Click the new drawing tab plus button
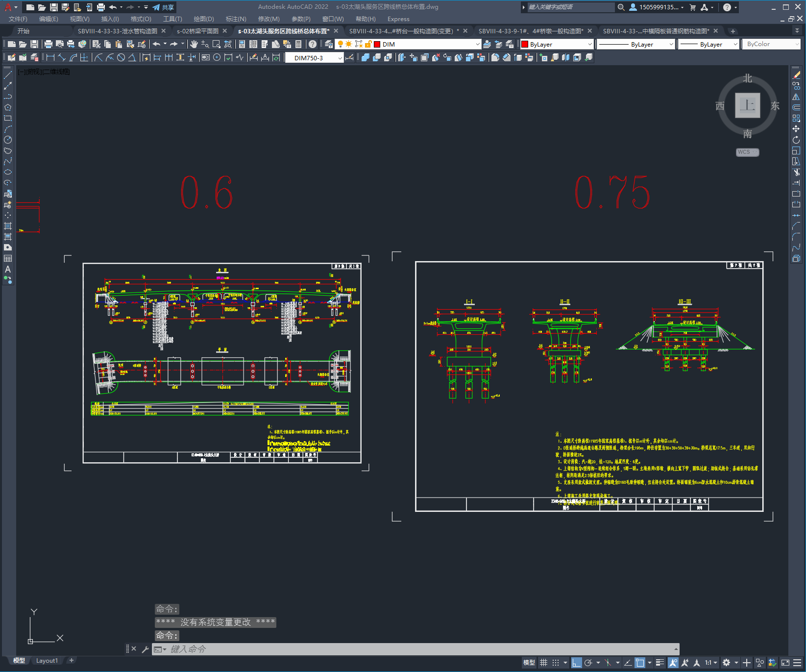This screenshot has width=806, height=672. (733, 31)
